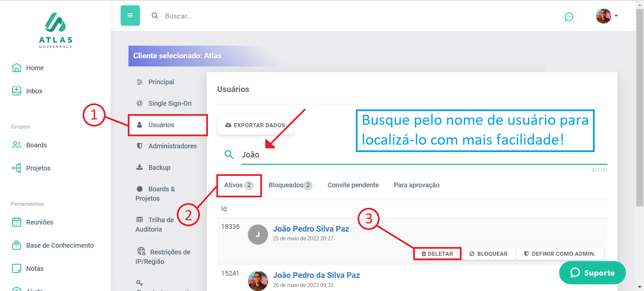
Task: Open Projetos in the sidebar
Action: (38, 168)
